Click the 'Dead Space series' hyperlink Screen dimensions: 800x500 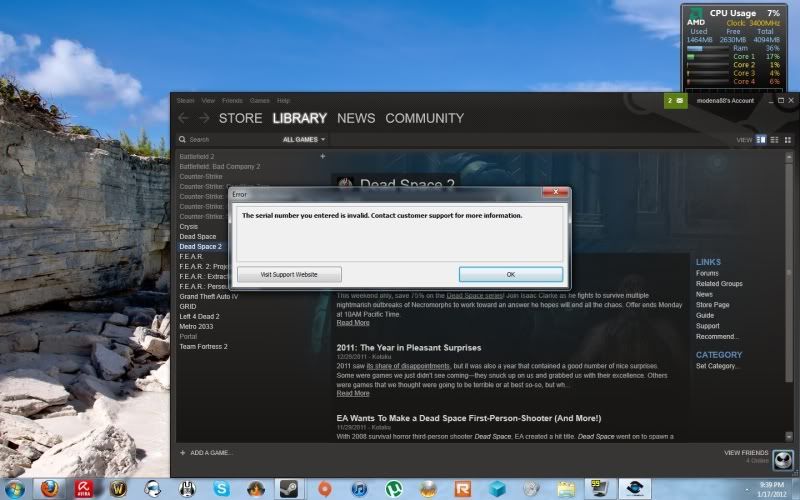coord(474,295)
